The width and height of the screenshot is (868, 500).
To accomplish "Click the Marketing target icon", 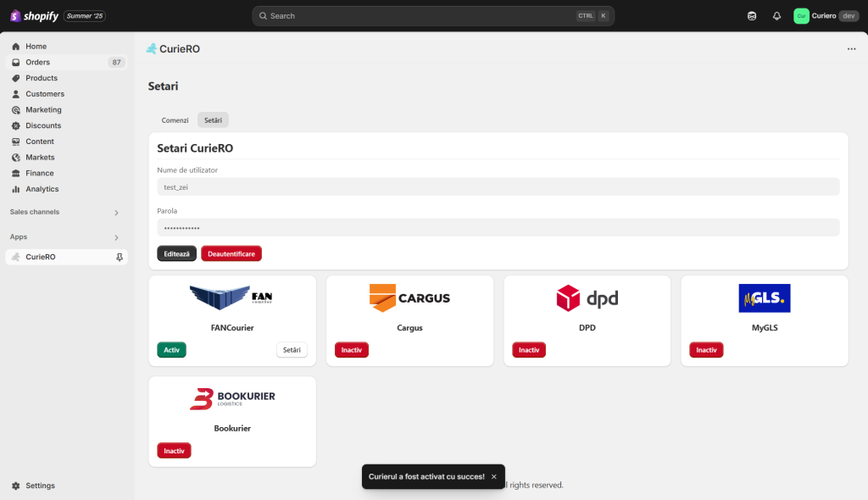I will click(16, 110).
